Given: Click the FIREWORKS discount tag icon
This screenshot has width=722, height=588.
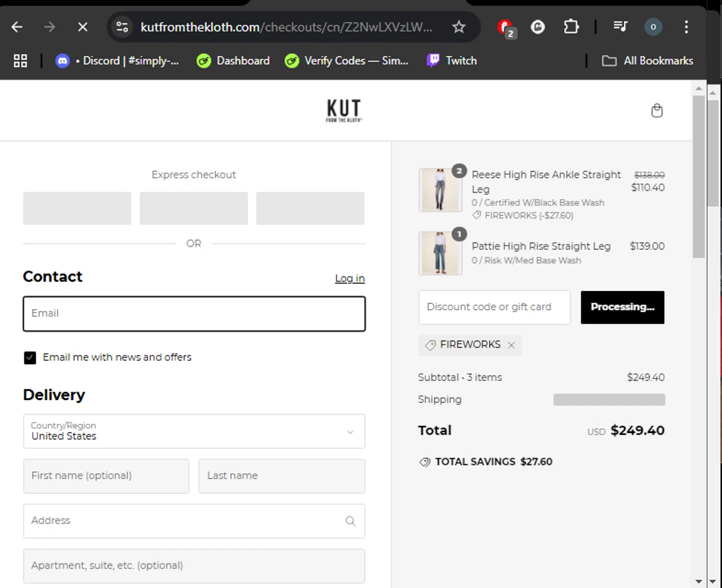Looking at the screenshot, I should point(430,345).
